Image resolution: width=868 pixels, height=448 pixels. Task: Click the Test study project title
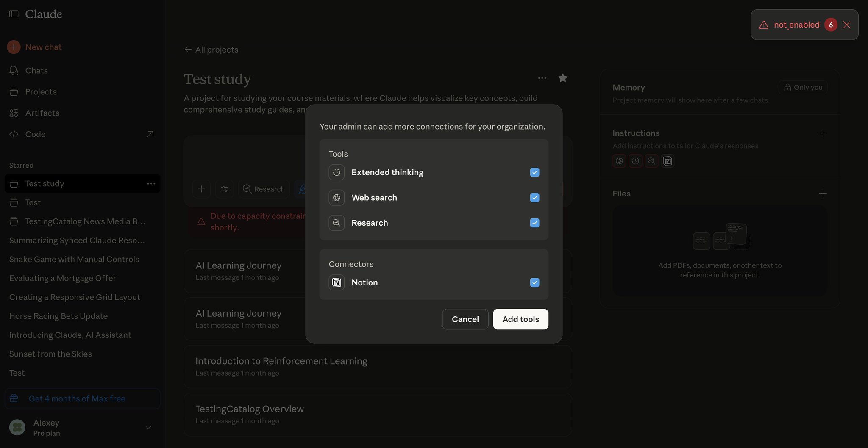point(217,79)
